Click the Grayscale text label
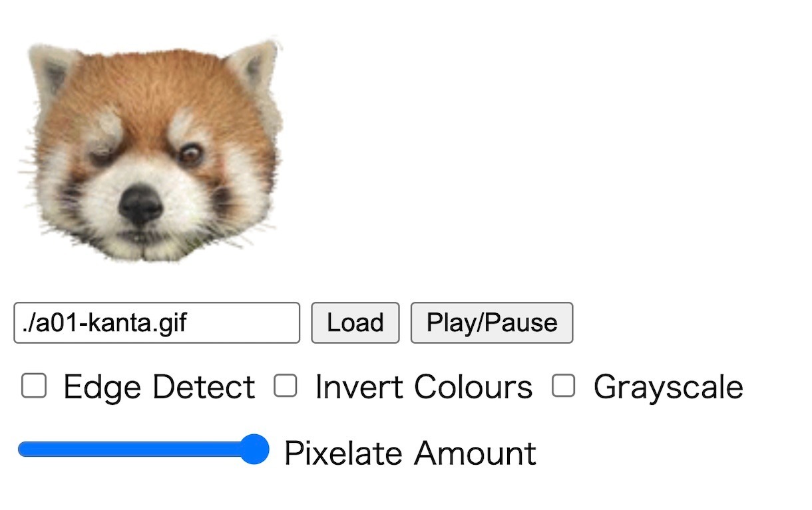The image size is (812, 510). pos(668,387)
